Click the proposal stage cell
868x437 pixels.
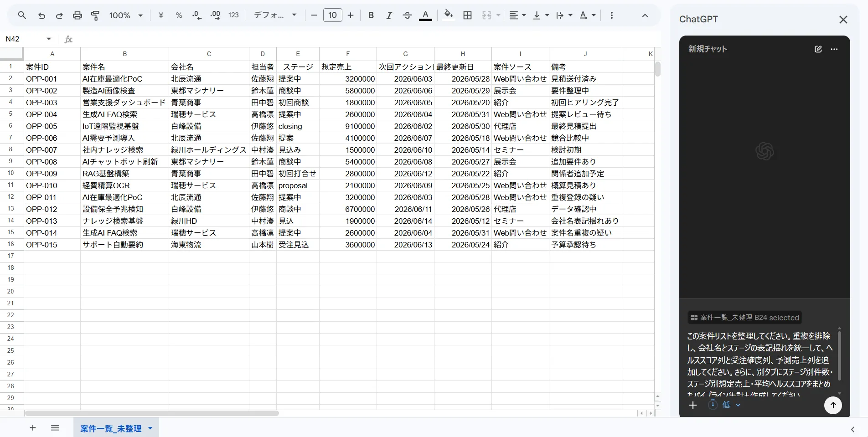point(298,185)
